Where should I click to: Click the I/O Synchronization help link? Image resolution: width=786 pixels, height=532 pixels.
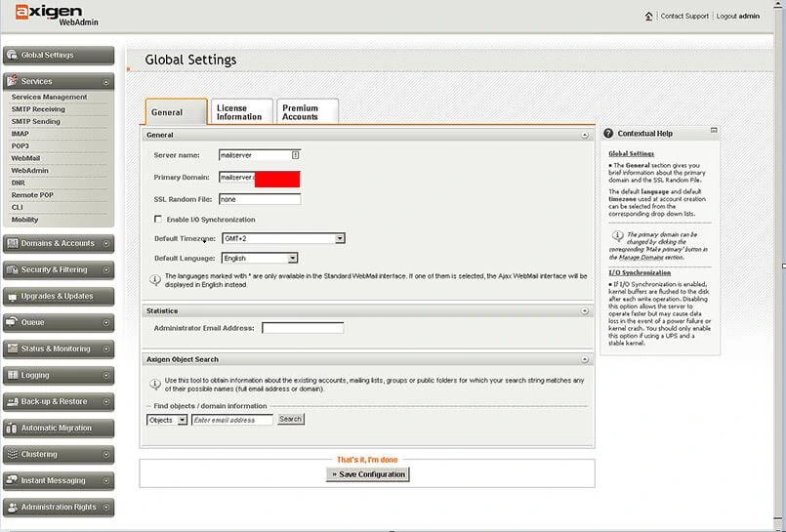click(640, 272)
